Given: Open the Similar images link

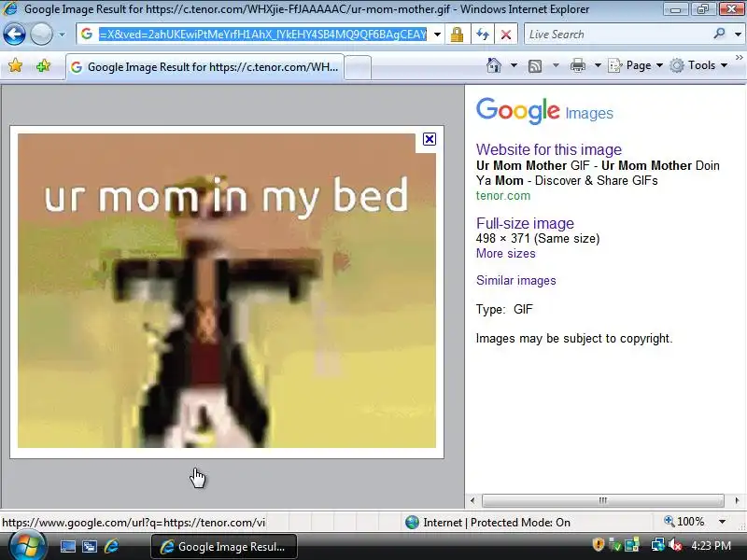Looking at the screenshot, I should click(516, 281).
